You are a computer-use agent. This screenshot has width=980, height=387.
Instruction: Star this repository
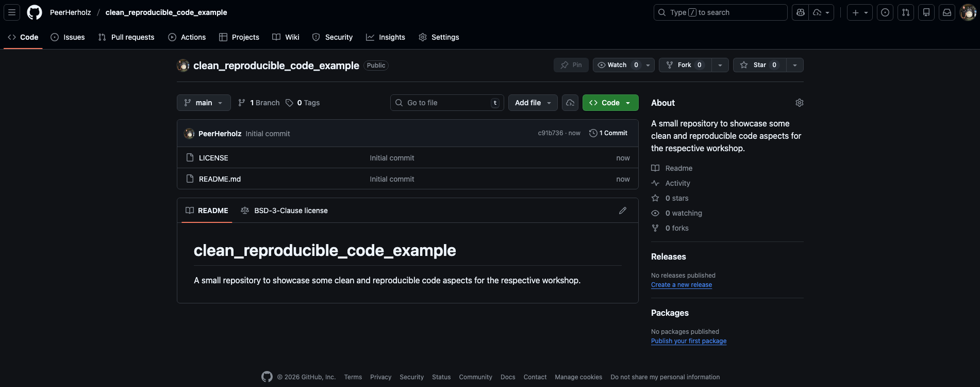759,65
